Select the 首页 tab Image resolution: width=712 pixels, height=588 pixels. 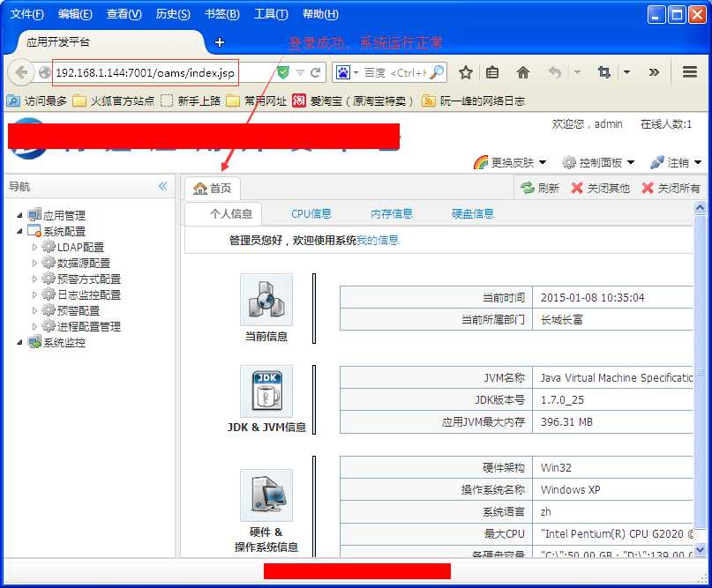tap(212, 189)
